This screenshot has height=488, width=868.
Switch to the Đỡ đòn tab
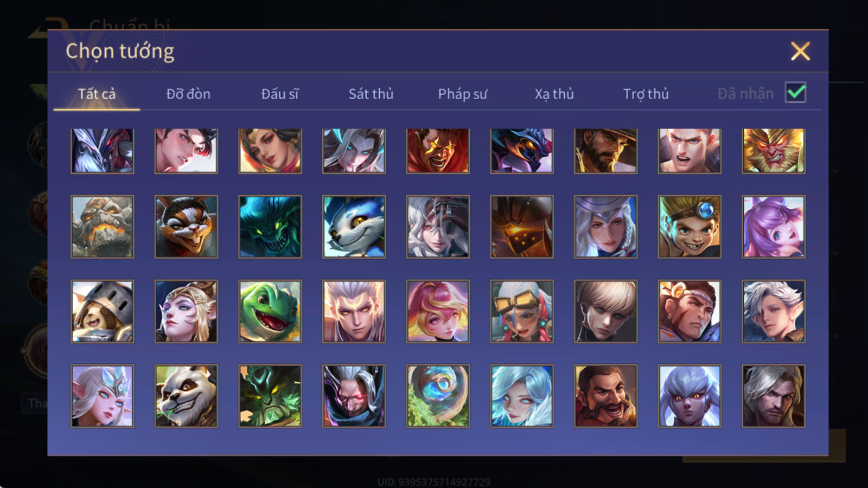tap(188, 94)
